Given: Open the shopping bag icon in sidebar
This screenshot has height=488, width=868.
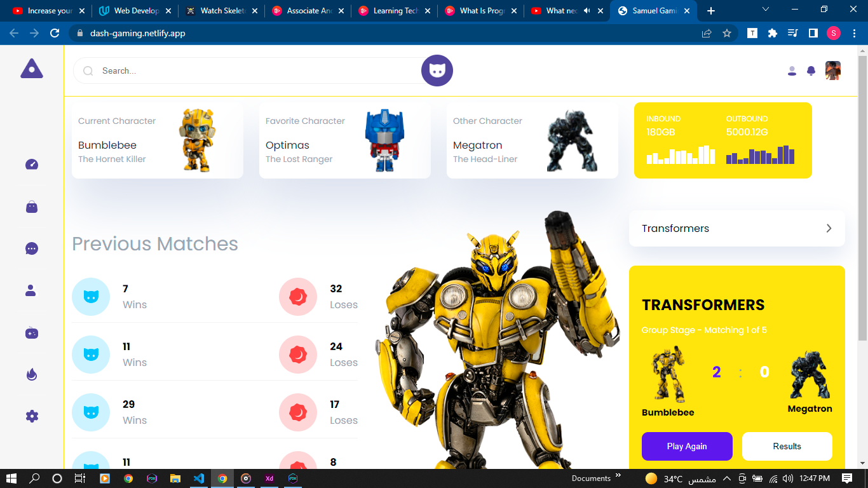Looking at the screenshot, I should [32, 207].
